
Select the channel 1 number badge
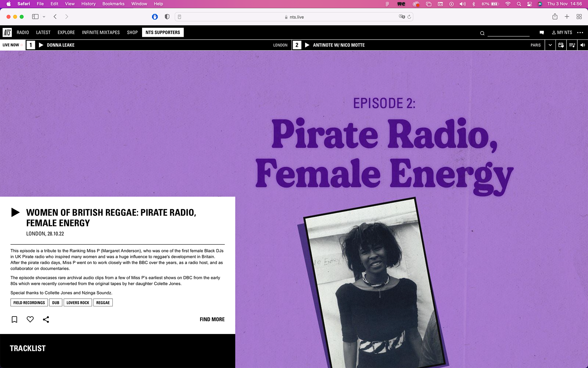(31, 45)
